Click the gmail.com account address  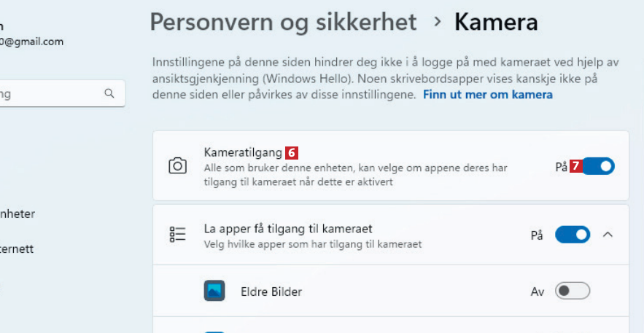31,42
